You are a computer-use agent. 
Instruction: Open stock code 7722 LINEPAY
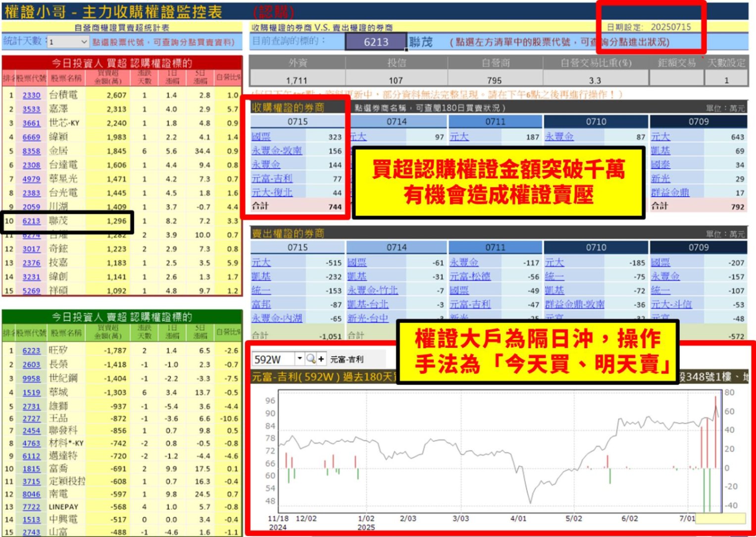pos(31,507)
